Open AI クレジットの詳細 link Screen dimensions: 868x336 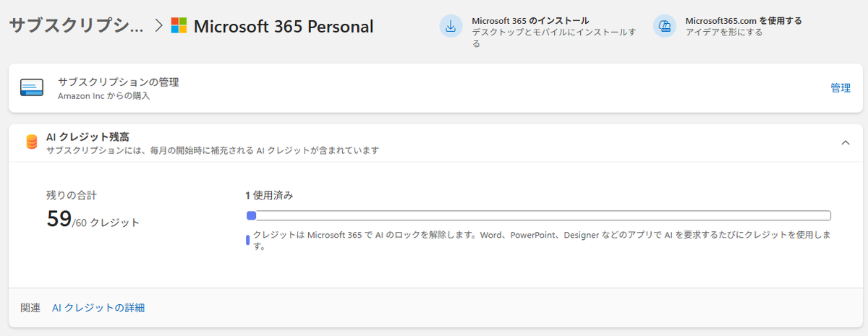98,308
